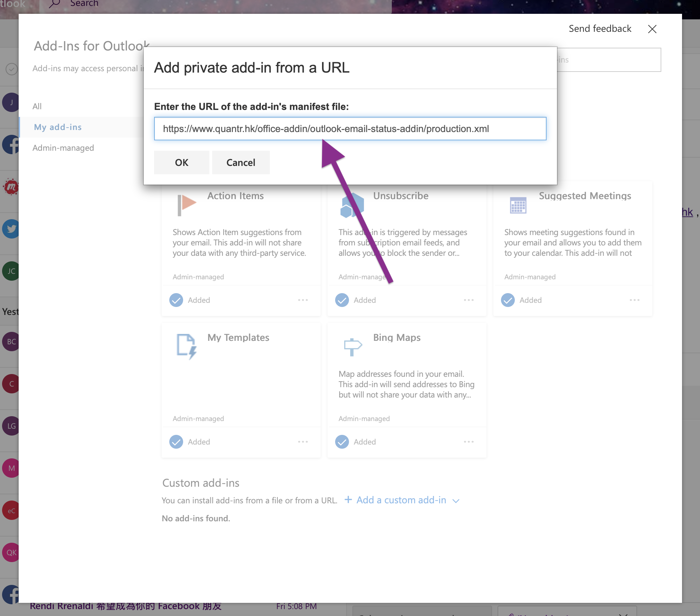Click the Bing Maps card title
Viewport: 700px width, 616px height.
(x=397, y=338)
